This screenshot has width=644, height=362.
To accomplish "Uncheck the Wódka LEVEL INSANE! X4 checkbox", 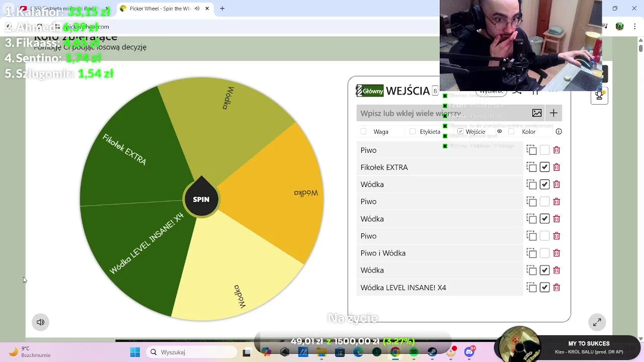I will 544,288.
